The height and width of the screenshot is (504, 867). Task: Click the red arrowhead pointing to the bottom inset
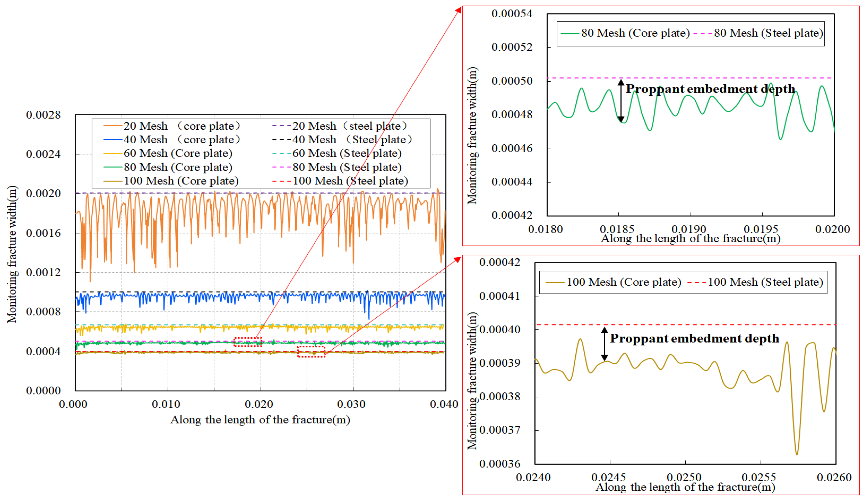click(457, 259)
